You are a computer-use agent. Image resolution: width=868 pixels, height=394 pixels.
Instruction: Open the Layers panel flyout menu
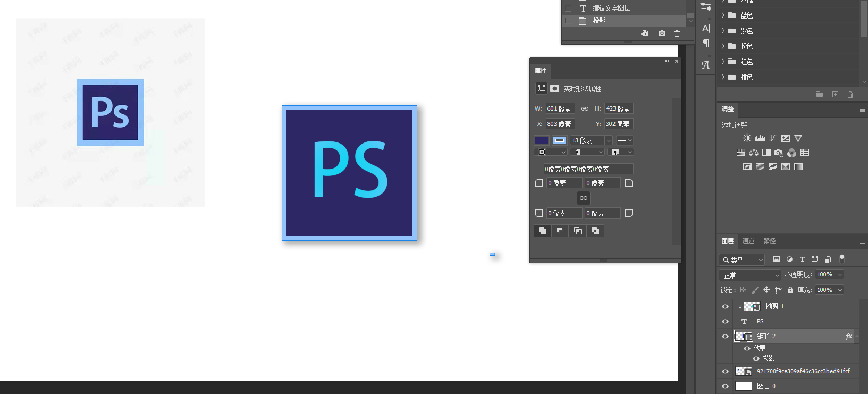862,241
